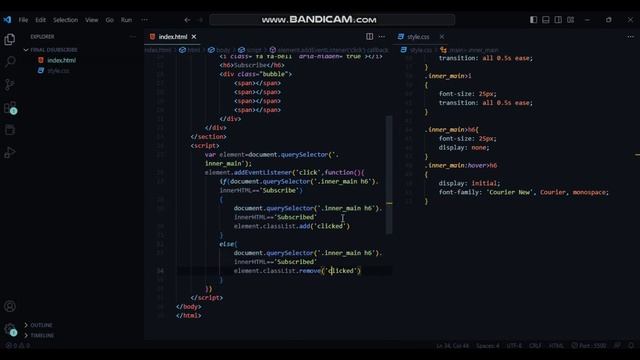Click the line and column status item
The image size is (640, 360).
point(452,346)
